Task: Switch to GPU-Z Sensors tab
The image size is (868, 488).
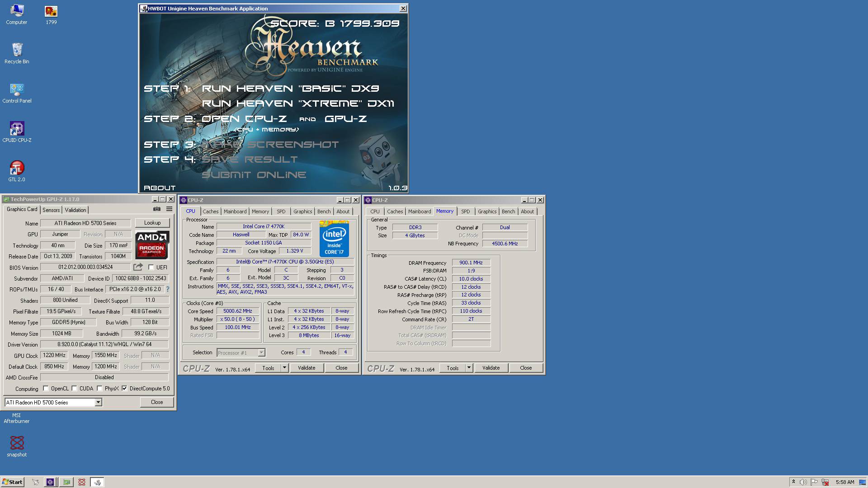Action: coord(51,210)
